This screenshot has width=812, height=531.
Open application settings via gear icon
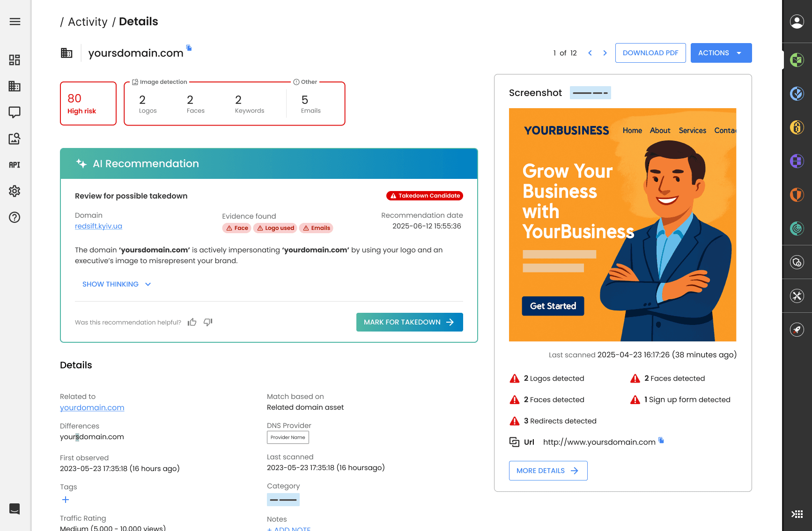pos(15,191)
